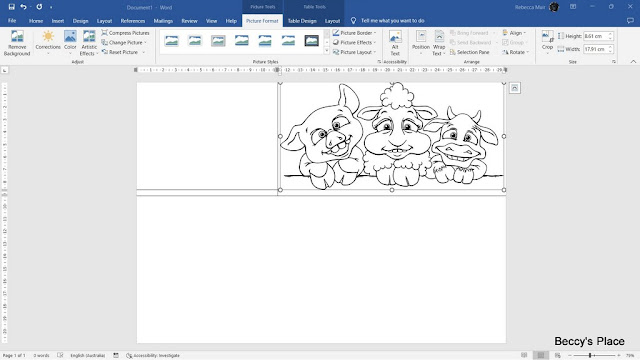Open the Selection Pane

pos(469,52)
